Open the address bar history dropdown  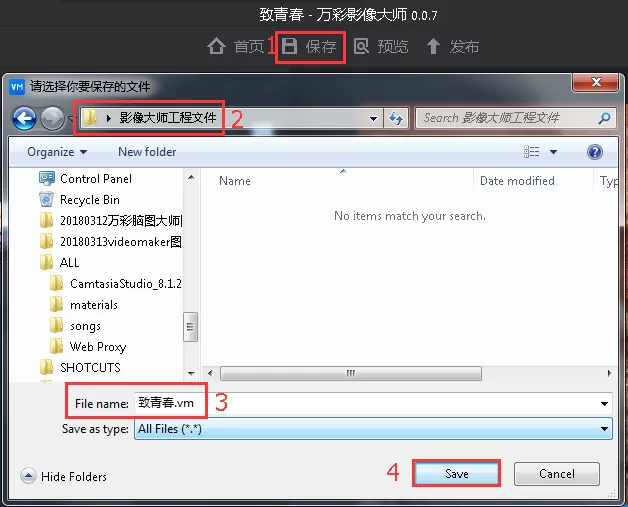[373, 119]
